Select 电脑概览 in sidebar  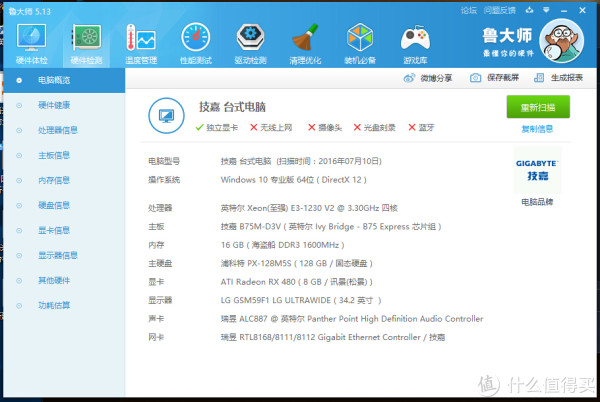(x=64, y=80)
